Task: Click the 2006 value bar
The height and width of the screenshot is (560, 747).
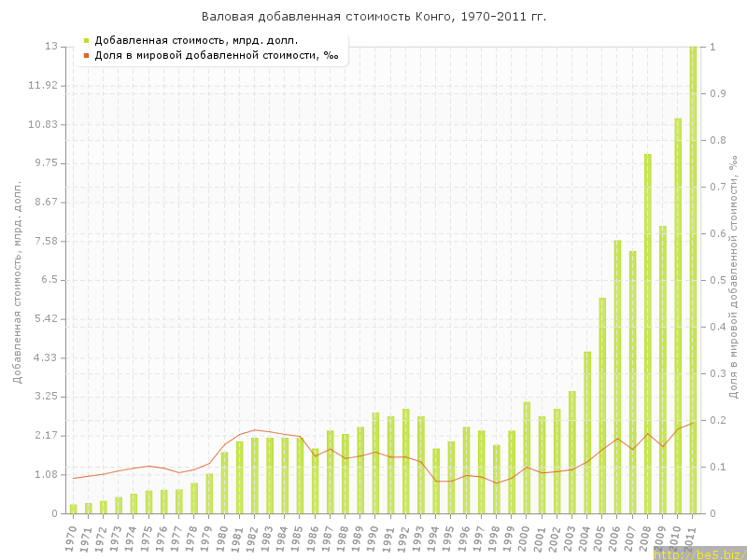Action: click(617, 377)
